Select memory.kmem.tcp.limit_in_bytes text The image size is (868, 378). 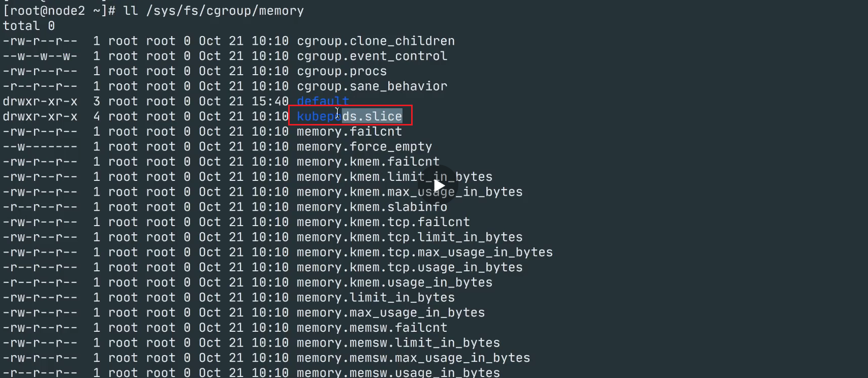tap(410, 237)
